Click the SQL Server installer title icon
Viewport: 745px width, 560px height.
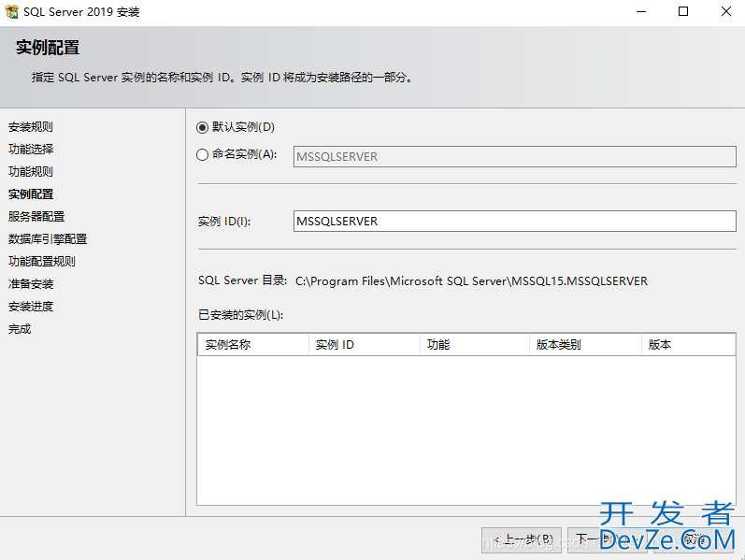11,11
